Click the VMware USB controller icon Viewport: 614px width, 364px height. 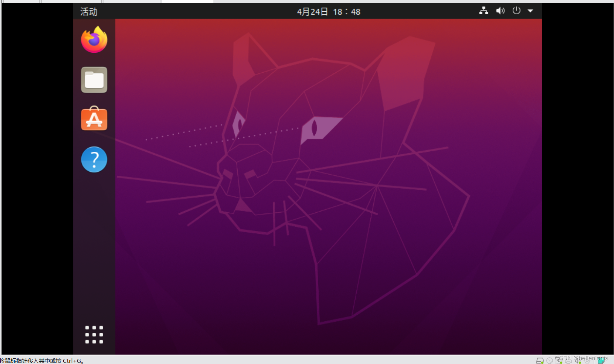tap(587, 360)
